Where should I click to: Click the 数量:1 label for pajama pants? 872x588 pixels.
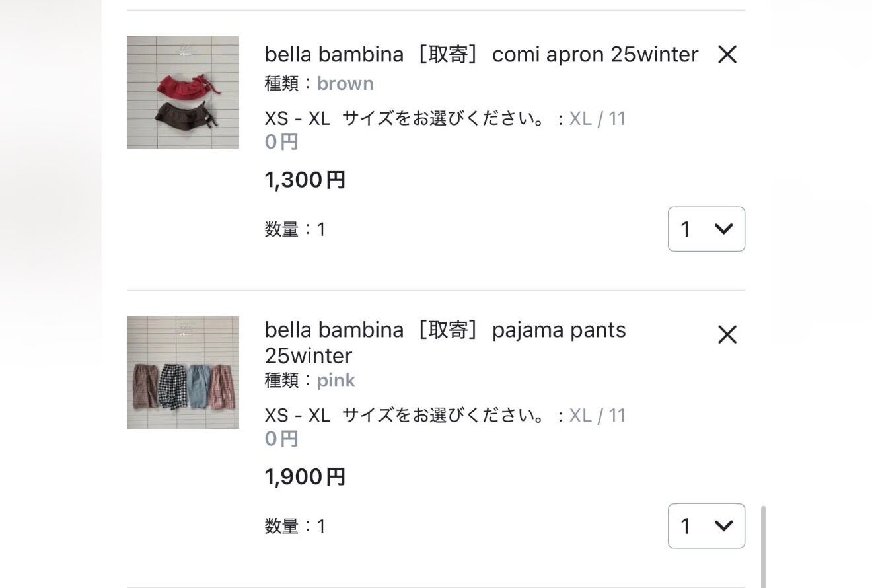(295, 526)
